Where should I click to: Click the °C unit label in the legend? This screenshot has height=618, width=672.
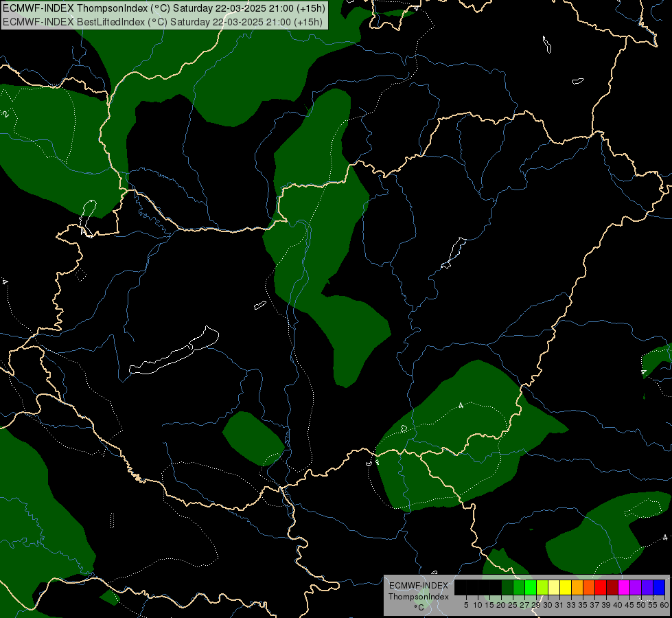tap(419, 607)
